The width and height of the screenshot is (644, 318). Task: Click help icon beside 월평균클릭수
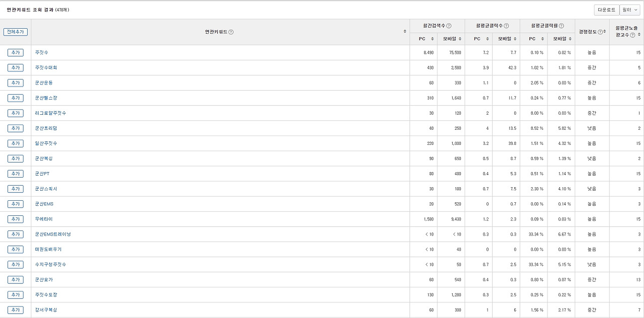[506, 26]
